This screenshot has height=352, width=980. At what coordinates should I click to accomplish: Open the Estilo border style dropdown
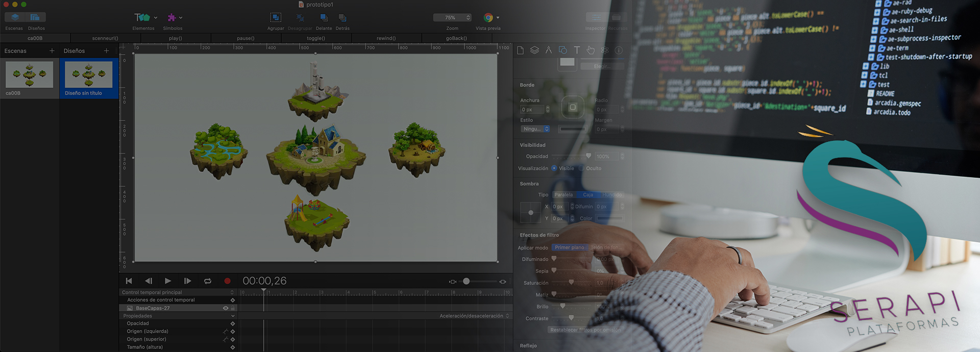[x=535, y=129]
